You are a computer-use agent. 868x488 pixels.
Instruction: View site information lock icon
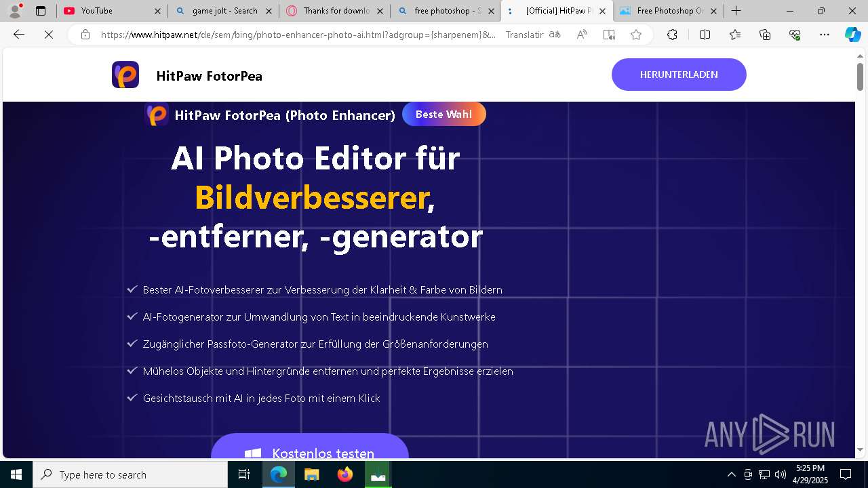(85, 35)
